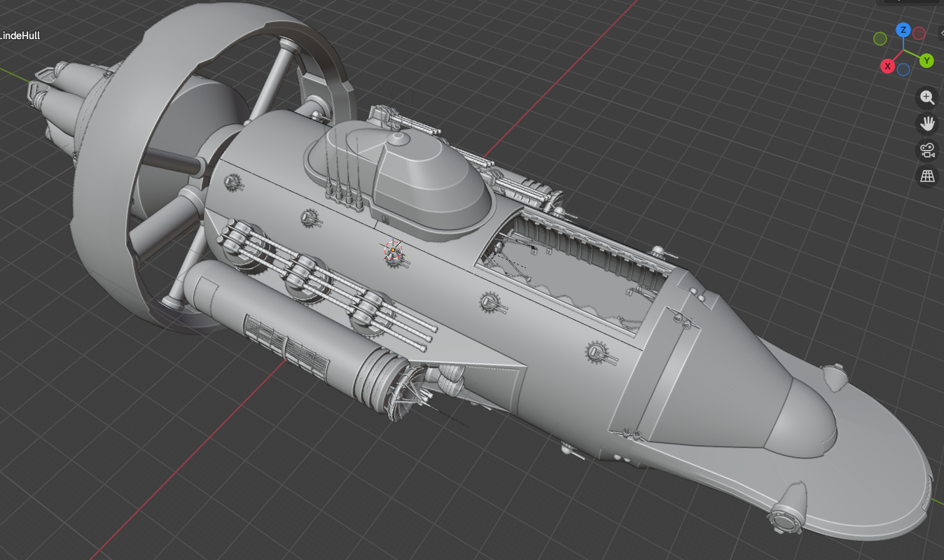
Task: Click the dim red negative X gizmo circle
Action: pyautogui.click(x=919, y=33)
